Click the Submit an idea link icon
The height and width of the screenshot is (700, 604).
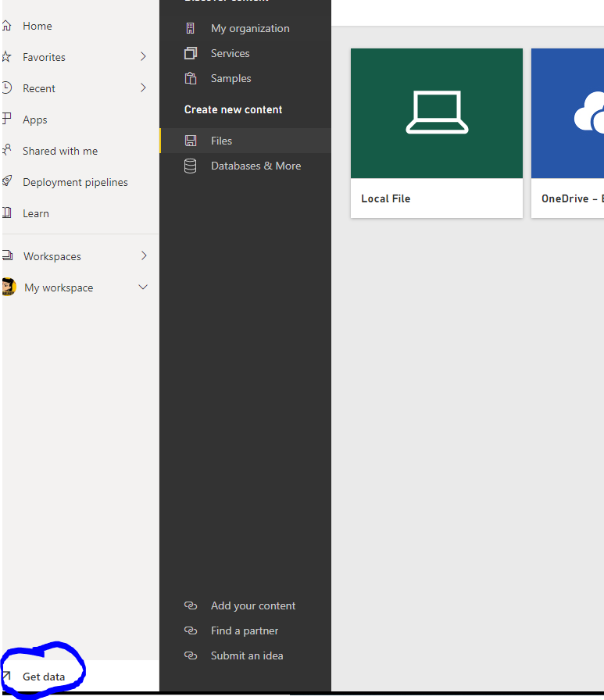(191, 655)
